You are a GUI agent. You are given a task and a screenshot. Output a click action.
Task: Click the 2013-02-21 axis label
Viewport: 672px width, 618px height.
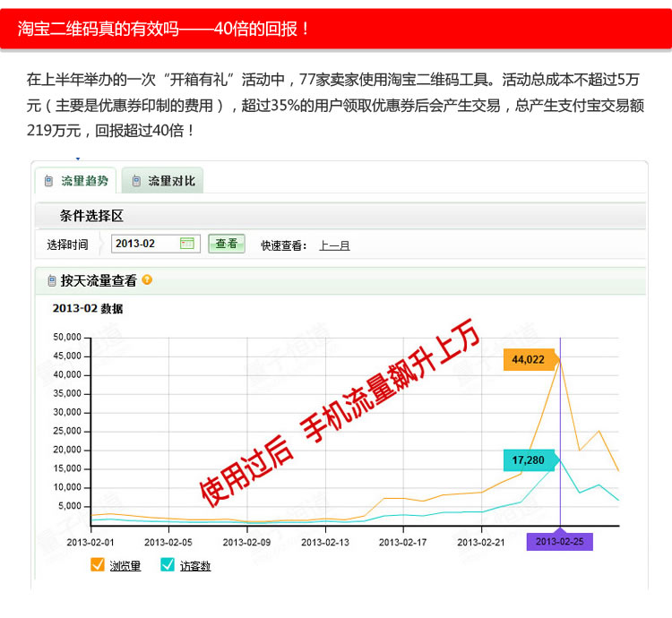tap(481, 542)
